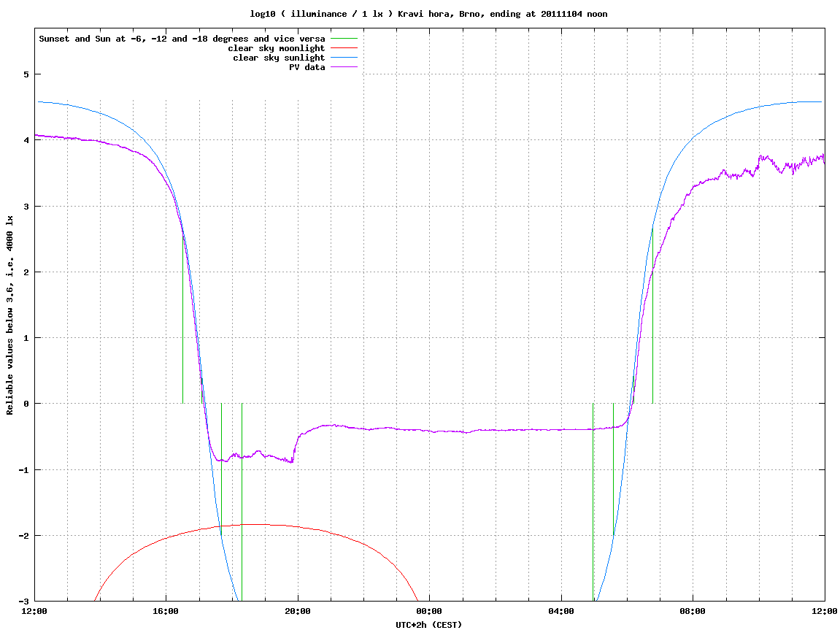Click the y-axis tick label -1

pyautogui.click(x=23, y=470)
